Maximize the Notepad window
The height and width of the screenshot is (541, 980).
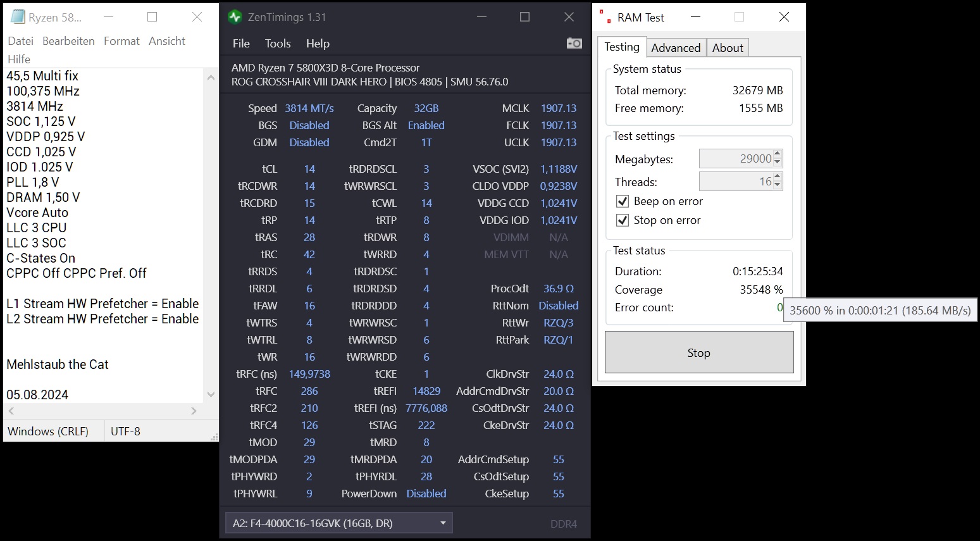click(x=152, y=17)
